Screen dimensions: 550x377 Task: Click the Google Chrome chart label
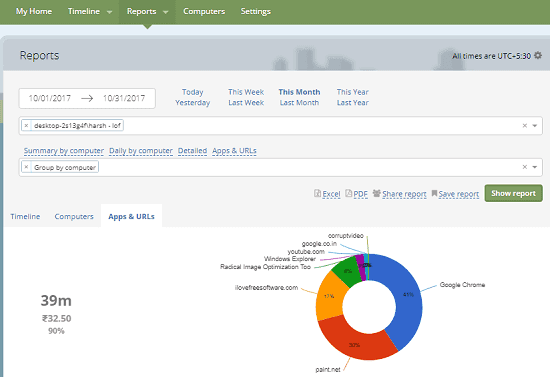(462, 285)
